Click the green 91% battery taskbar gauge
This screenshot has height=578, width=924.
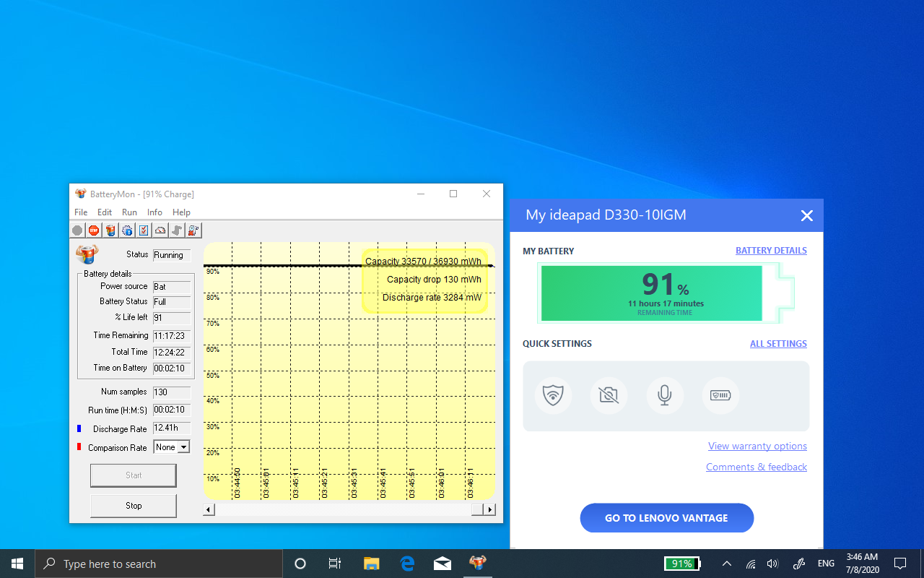[x=682, y=564]
